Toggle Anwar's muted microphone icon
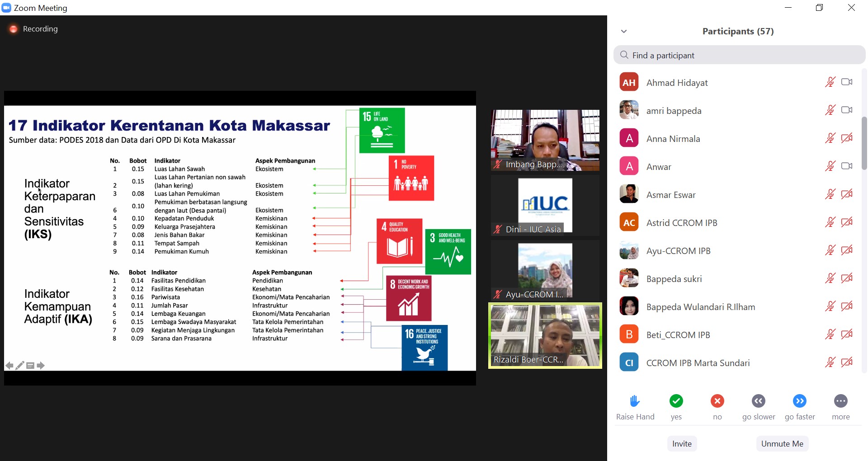Screen dimensions: 868x461 [x=830, y=166]
